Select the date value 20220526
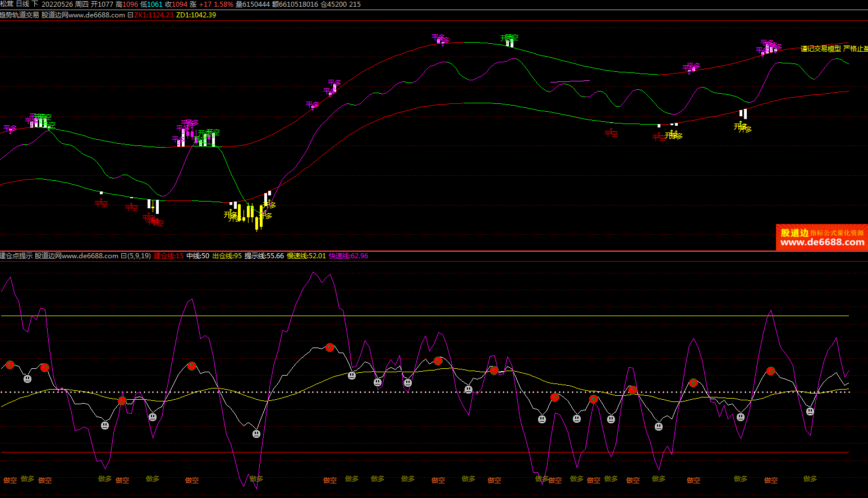 point(57,4)
